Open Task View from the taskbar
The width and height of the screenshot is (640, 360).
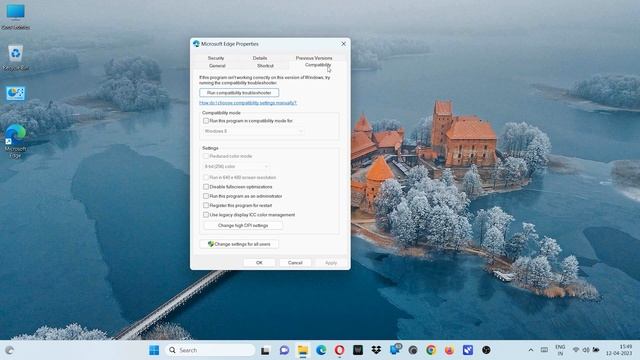265,350
